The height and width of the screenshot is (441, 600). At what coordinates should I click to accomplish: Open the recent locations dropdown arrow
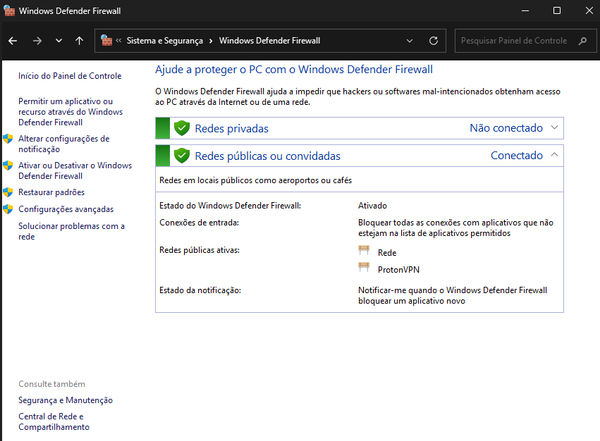[57, 41]
